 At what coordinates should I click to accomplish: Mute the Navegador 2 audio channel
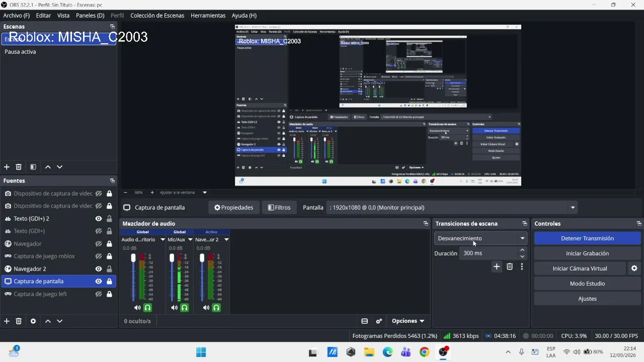[x=206, y=308]
